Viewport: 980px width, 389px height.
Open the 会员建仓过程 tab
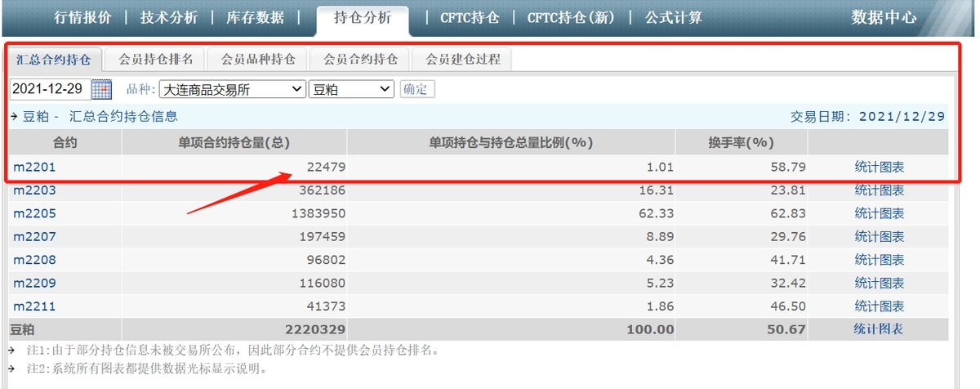pyautogui.click(x=463, y=60)
